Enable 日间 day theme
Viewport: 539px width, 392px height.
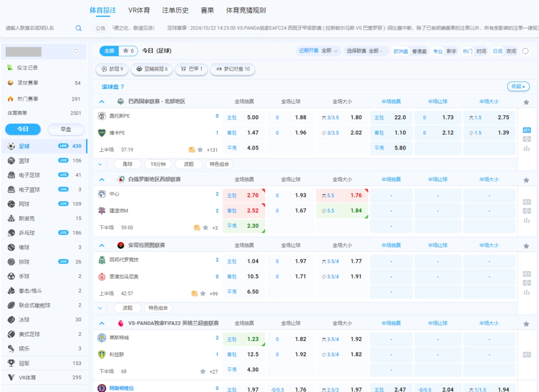click(x=497, y=51)
